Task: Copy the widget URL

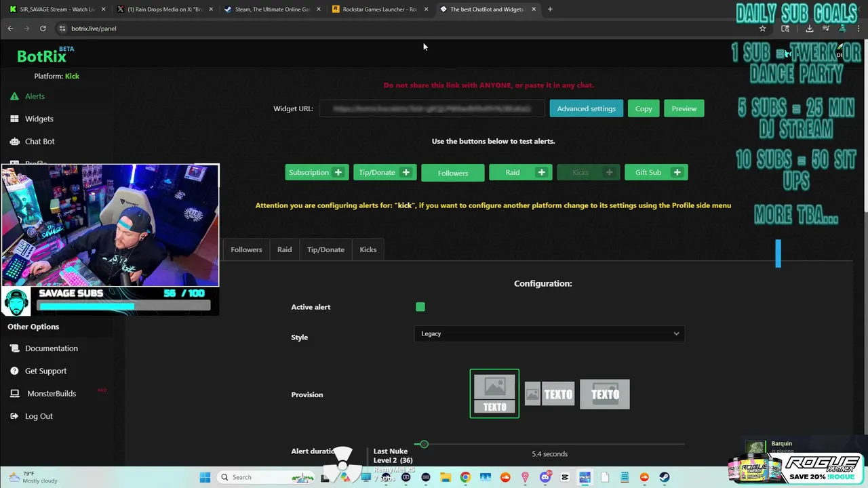Action: [x=644, y=108]
